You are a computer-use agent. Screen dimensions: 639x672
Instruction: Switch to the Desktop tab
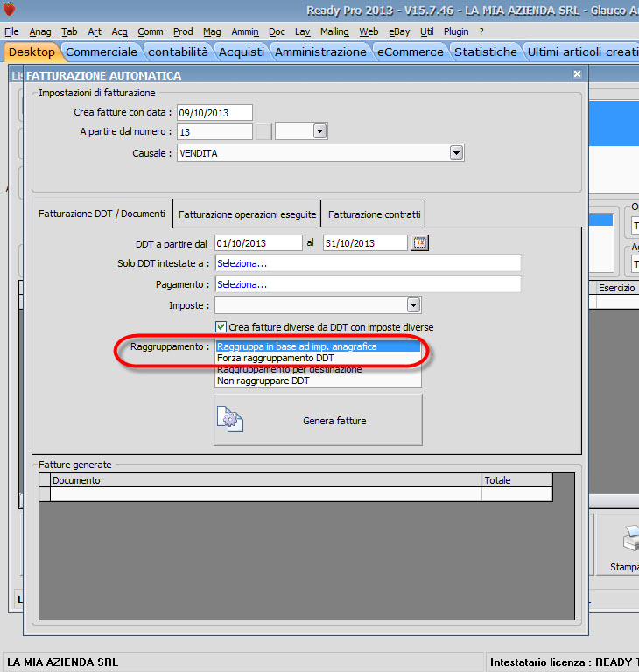coord(32,52)
